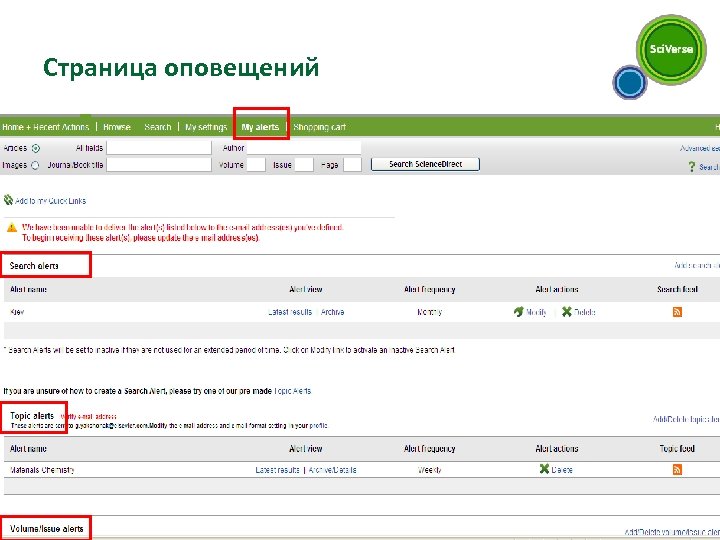The width and height of the screenshot is (720, 540).
Task: Click the Volume/Issue alerts section heading
Action: click(x=46, y=529)
